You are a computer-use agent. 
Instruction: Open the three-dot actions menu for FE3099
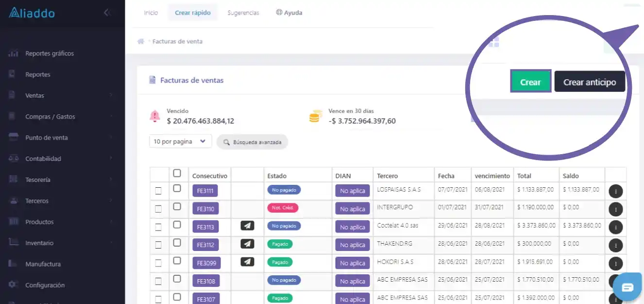(616, 263)
